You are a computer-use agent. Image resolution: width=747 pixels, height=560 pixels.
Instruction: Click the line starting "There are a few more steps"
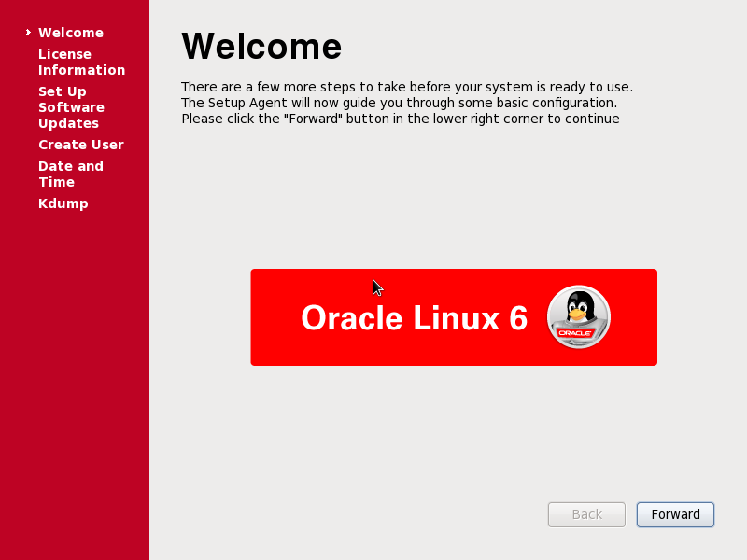point(407,87)
